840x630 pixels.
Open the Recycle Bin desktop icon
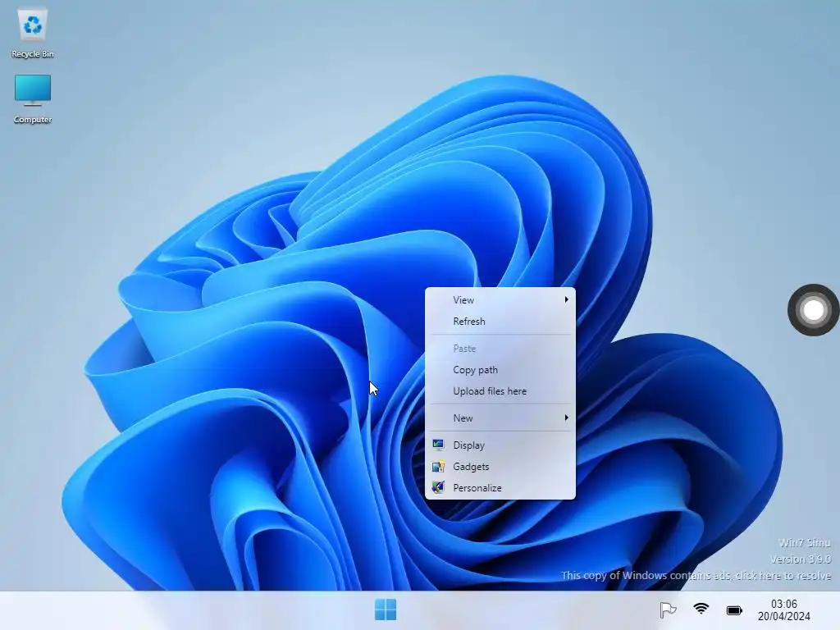pyautogui.click(x=33, y=33)
